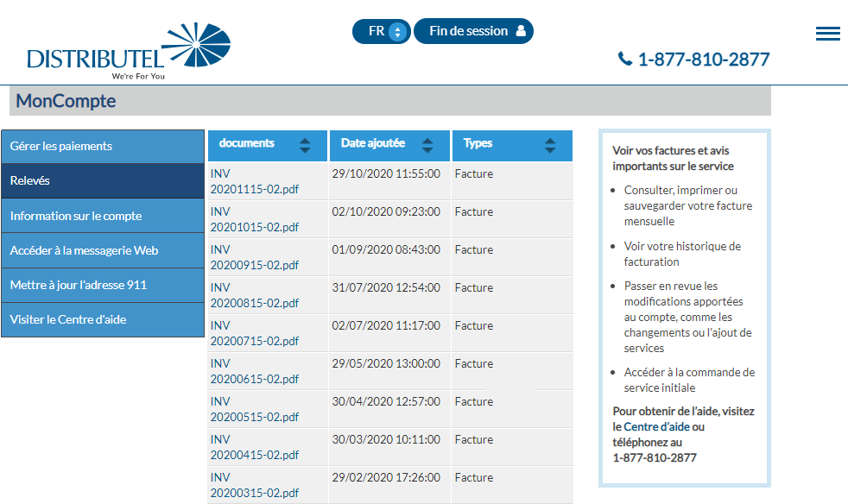The image size is (848, 504).
Task: Open Accéder à la messagerie Web
Action: coord(103,250)
